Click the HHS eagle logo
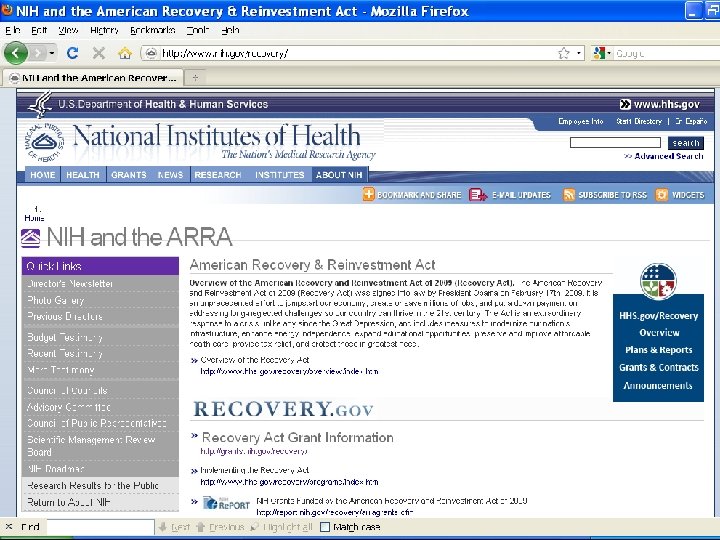The image size is (720, 540). coord(40,104)
